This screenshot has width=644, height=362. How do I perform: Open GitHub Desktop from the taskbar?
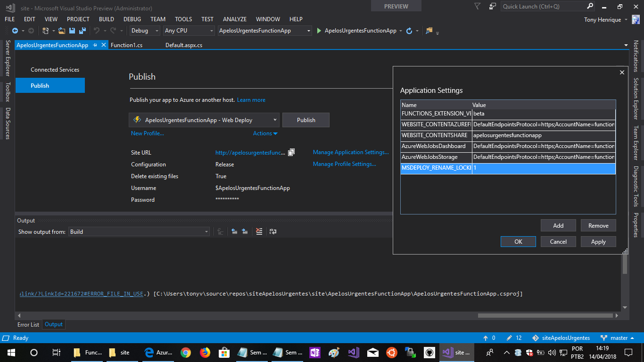429,352
